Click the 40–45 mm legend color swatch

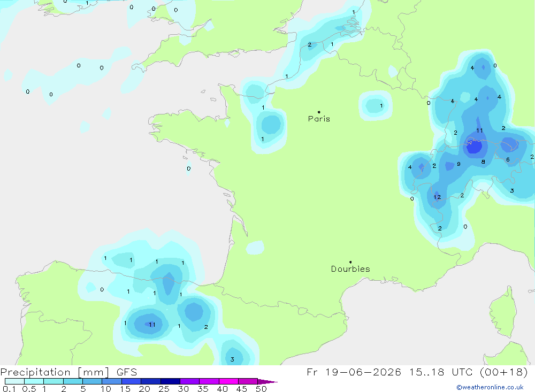[228, 381]
